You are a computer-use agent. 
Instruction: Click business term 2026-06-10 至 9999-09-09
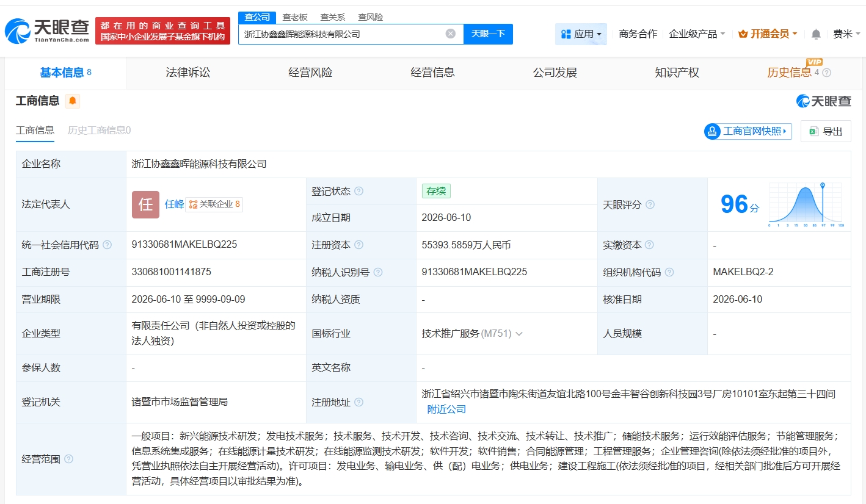(189, 300)
